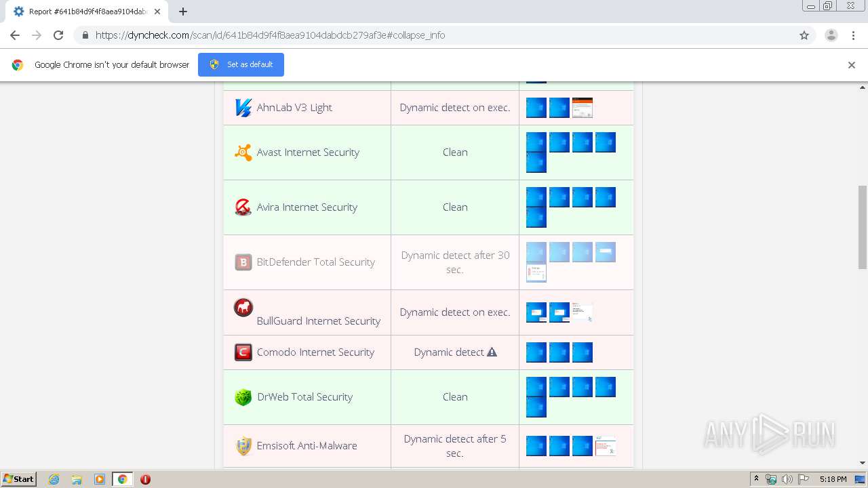Click the warning triangle beside Dynamic detect
Viewport: 868px width, 488px height.
[x=492, y=352]
